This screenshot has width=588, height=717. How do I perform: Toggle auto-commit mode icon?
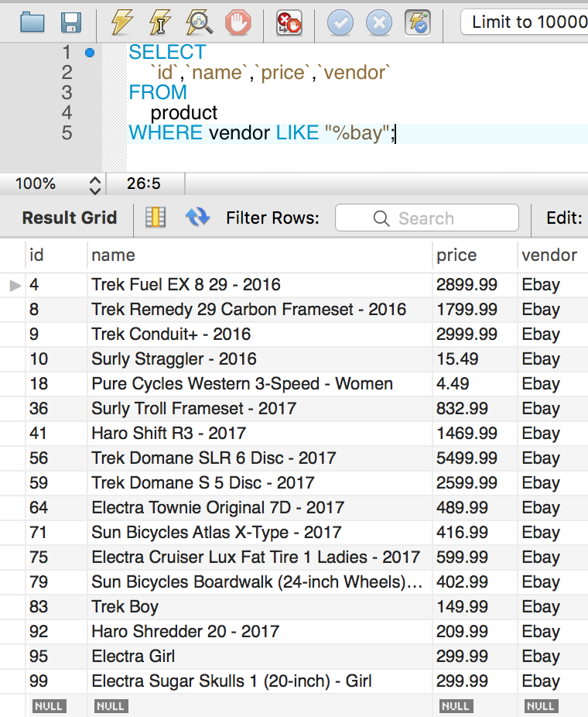(418, 22)
